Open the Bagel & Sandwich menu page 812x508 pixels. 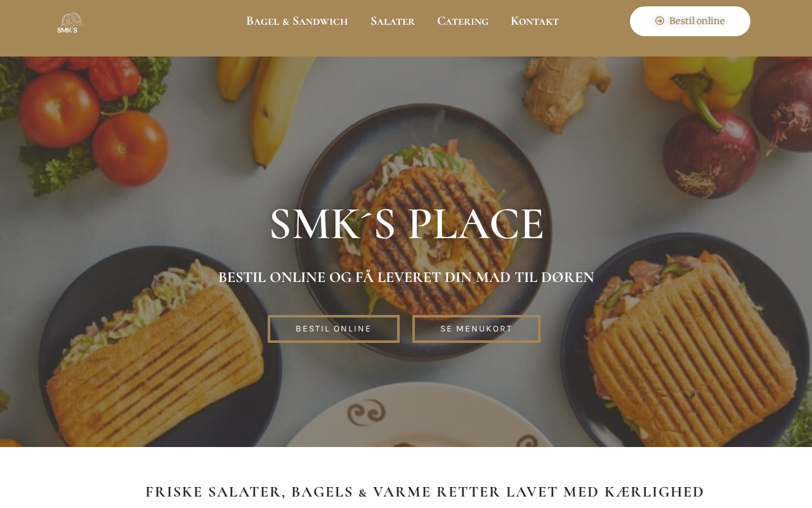[297, 21]
